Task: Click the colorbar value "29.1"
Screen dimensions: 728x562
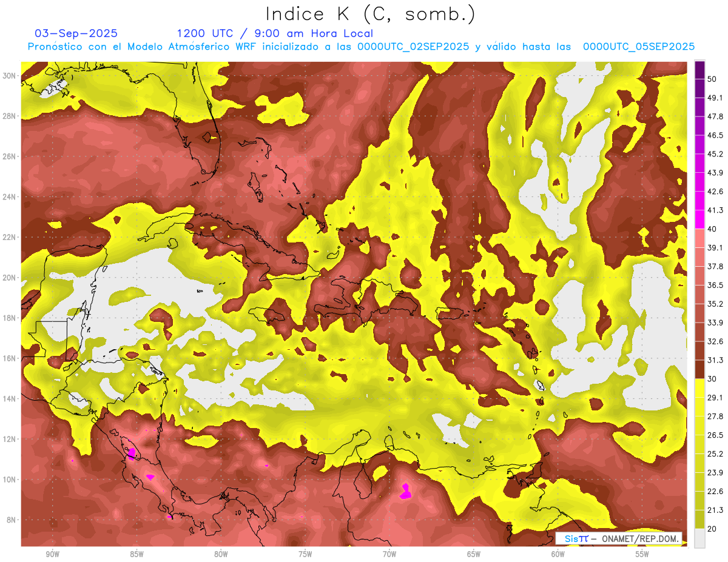Action: pos(715,398)
